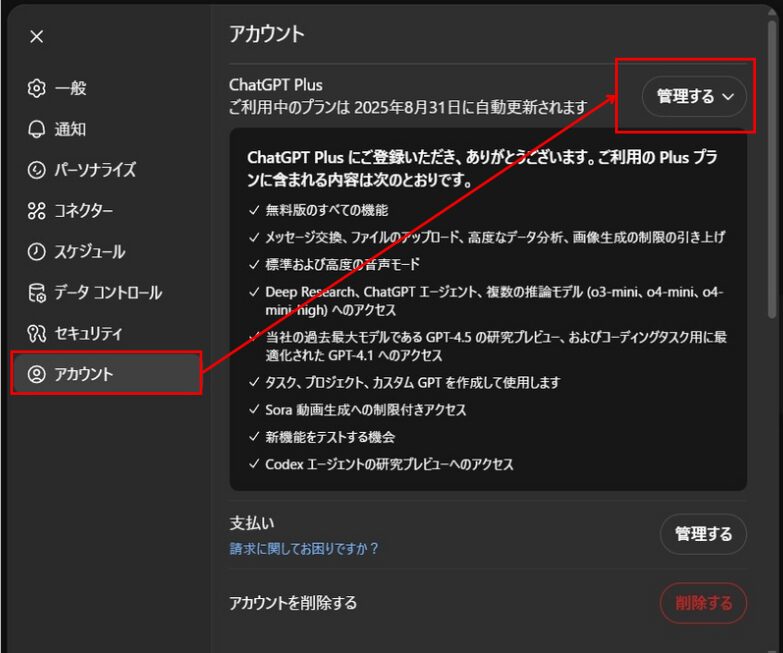Click the メッセージ交換 feature line
The width and height of the screenshot is (783, 653).
point(495,237)
